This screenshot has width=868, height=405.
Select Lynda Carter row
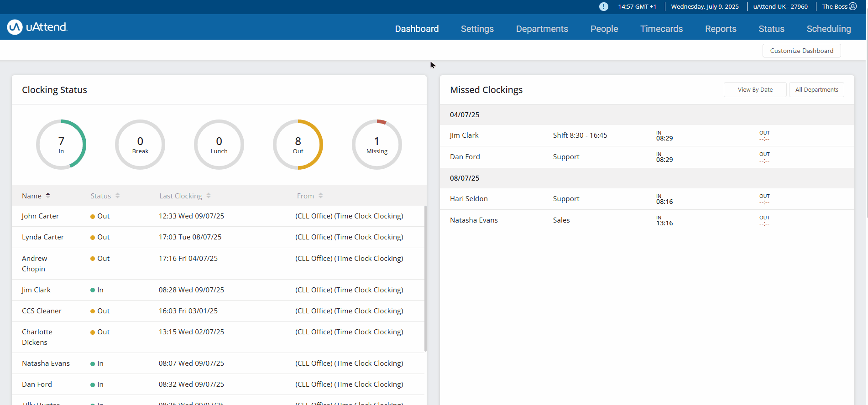218,237
